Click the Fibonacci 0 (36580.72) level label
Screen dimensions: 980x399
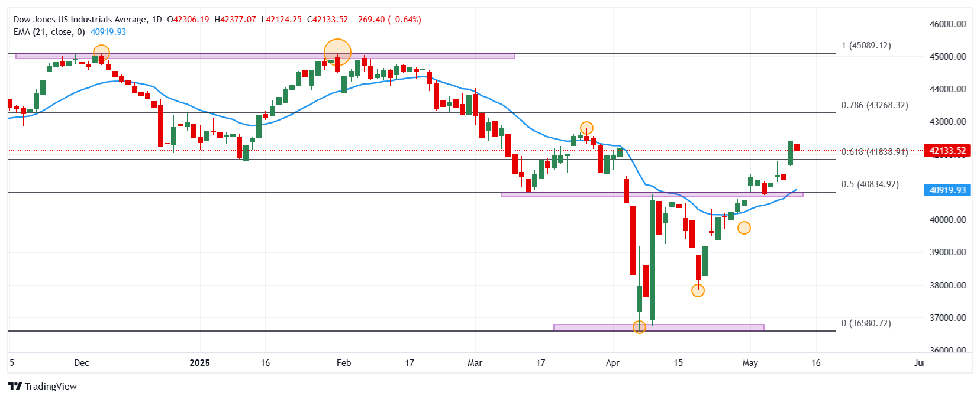(x=866, y=323)
